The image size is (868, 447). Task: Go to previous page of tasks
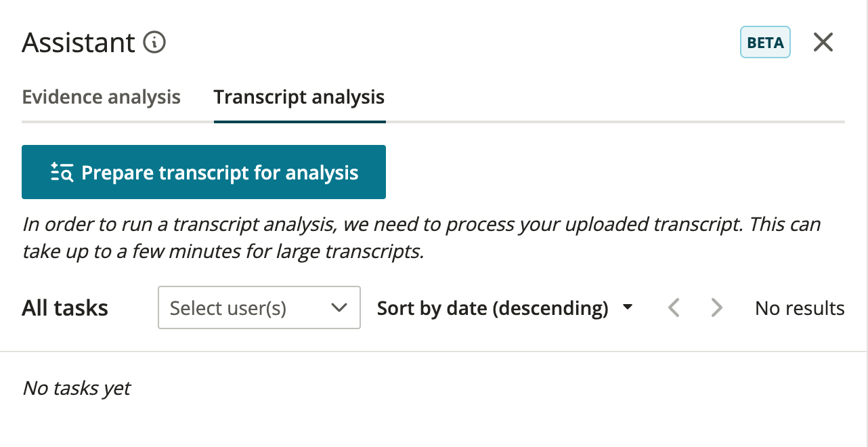click(673, 308)
